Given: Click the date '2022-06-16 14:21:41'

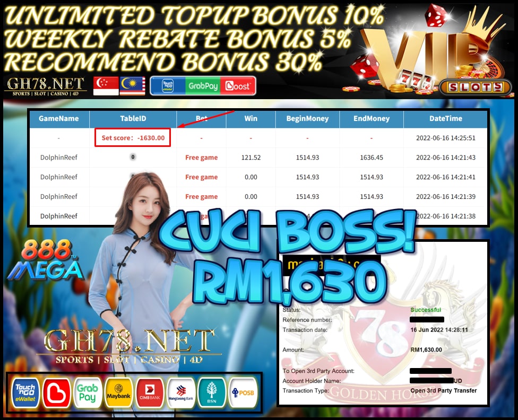Looking at the screenshot, I should (x=446, y=177).
